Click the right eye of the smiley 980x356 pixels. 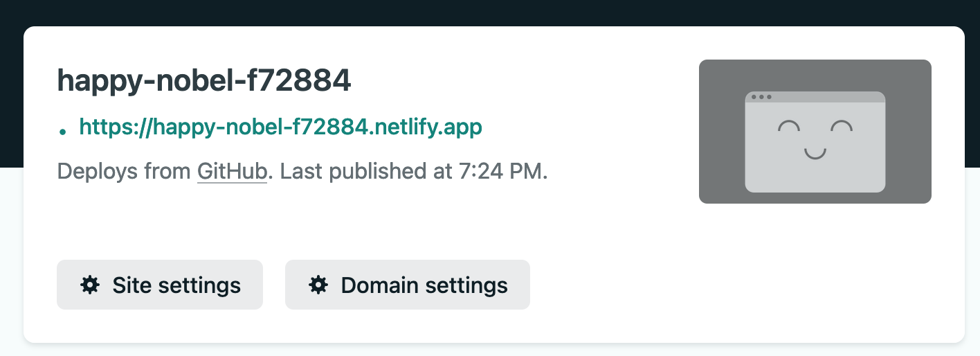click(842, 126)
